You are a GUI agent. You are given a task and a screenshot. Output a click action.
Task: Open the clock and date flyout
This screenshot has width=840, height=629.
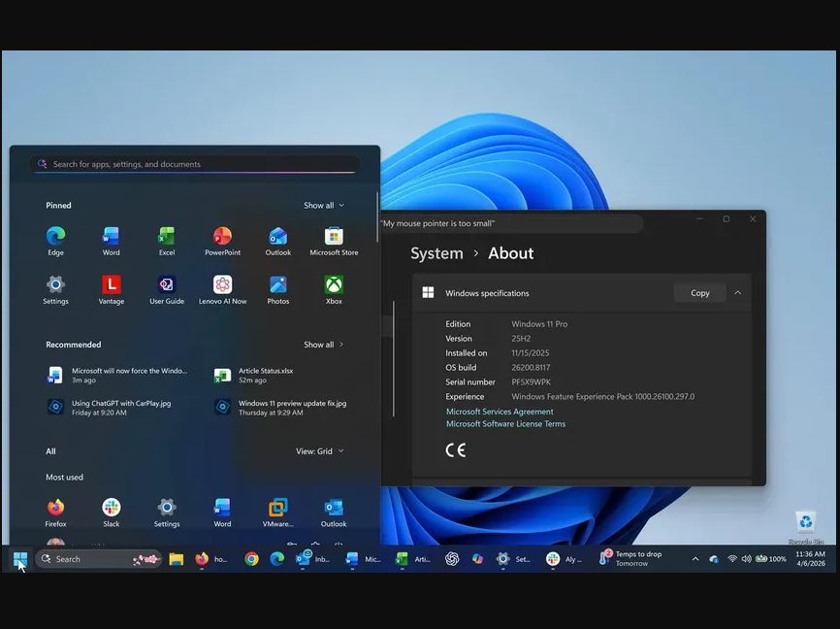[x=811, y=558]
